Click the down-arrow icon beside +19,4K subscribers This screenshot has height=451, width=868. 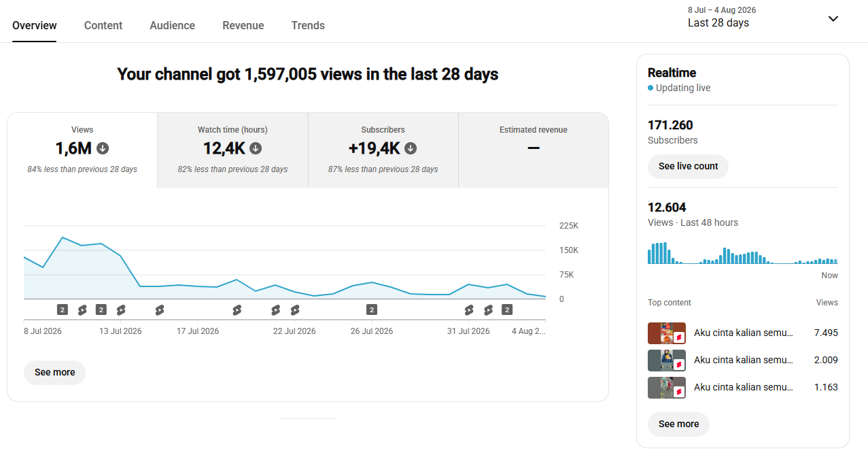point(411,148)
